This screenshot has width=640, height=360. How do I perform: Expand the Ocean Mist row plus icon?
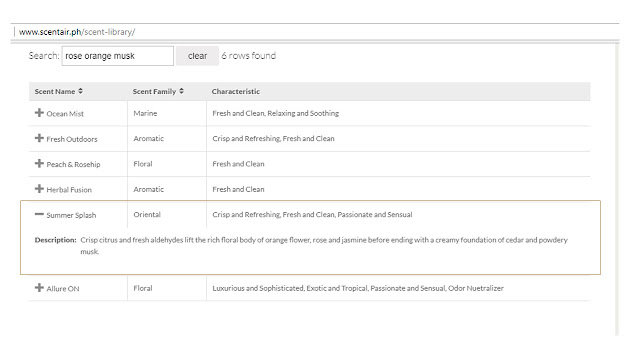[x=39, y=113]
